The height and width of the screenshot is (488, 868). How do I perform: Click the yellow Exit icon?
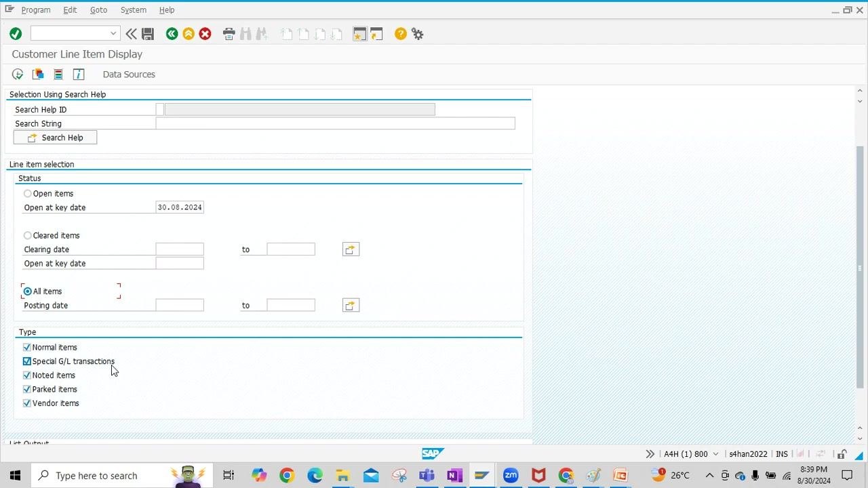(x=189, y=34)
